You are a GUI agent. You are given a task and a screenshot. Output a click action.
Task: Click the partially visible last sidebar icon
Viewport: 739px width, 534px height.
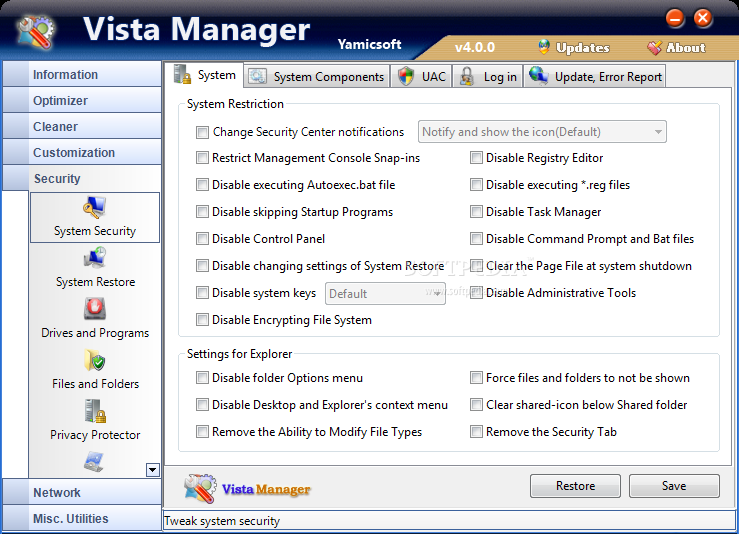pyautogui.click(x=94, y=462)
